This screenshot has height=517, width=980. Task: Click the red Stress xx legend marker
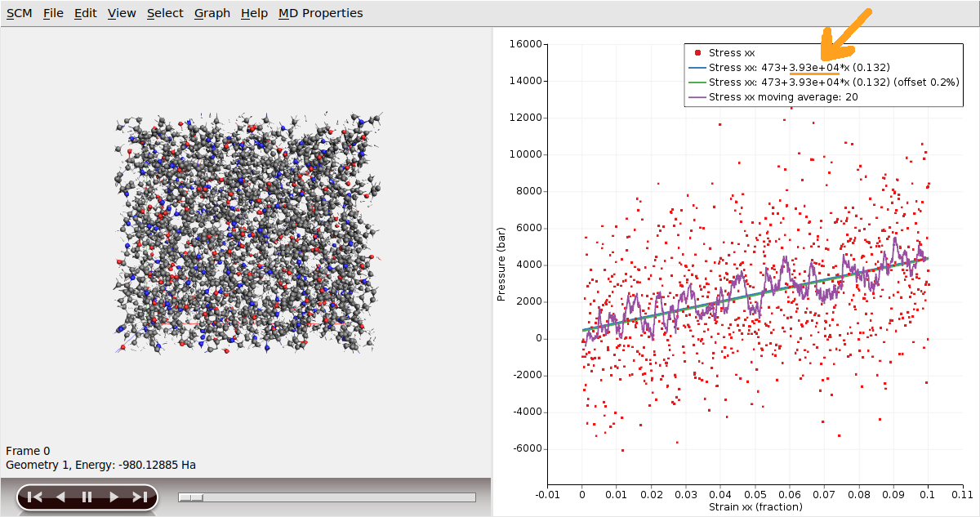(x=697, y=53)
